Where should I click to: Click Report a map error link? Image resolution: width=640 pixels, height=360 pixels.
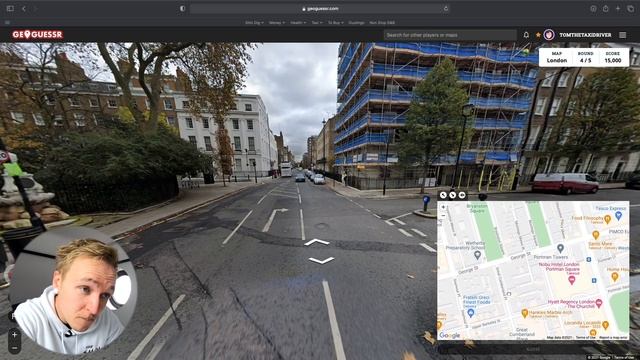pyautogui.click(x=613, y=338)
